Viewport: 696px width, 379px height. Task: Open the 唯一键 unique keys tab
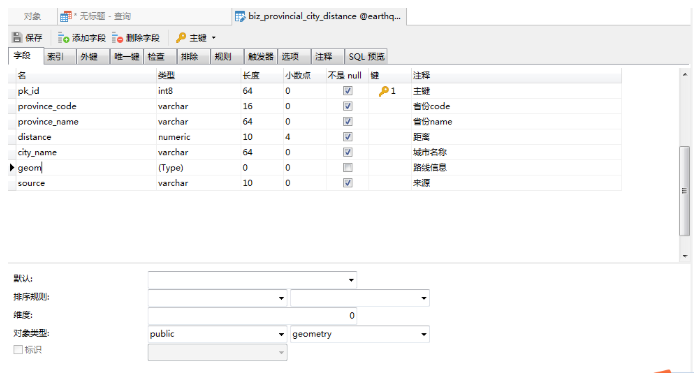click(127, 56)
